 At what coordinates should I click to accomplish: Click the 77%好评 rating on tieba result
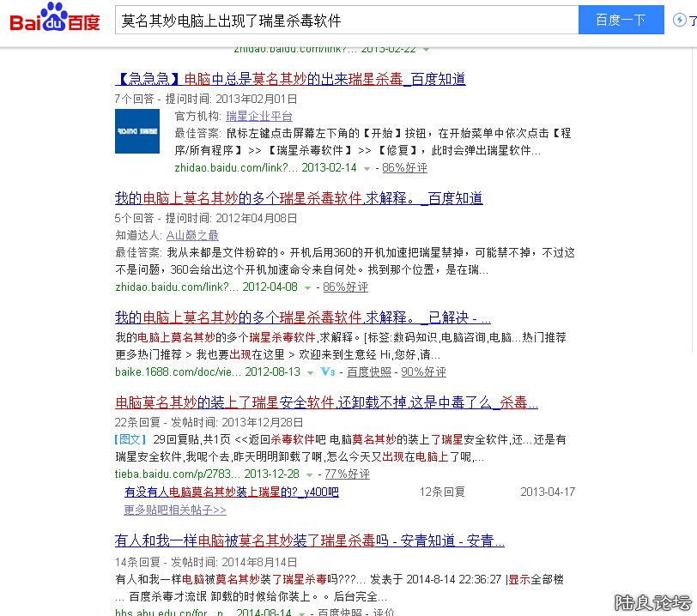pos(347,474)
